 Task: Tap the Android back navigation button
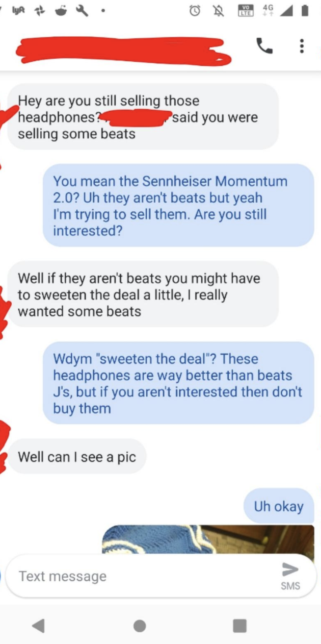tap(38, 625)
